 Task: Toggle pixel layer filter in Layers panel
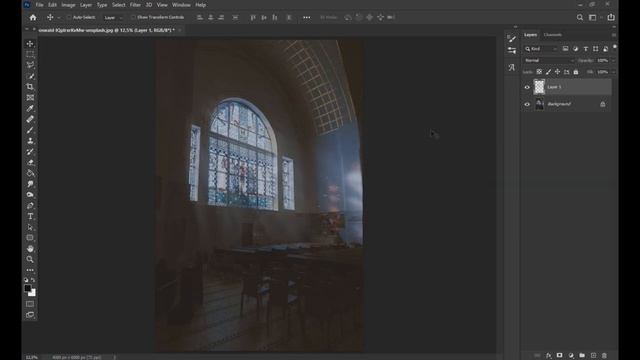click(x=565, y=49)
